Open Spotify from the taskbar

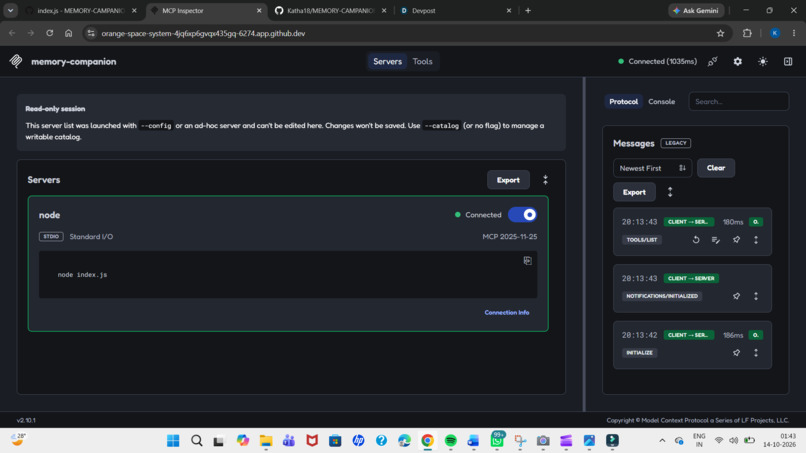pos(450,441)
